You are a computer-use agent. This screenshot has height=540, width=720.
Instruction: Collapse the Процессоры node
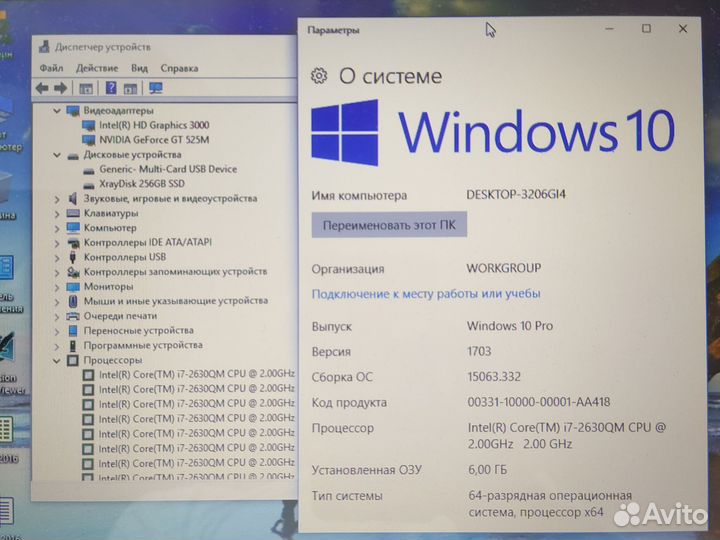click(x=57, y=361)
